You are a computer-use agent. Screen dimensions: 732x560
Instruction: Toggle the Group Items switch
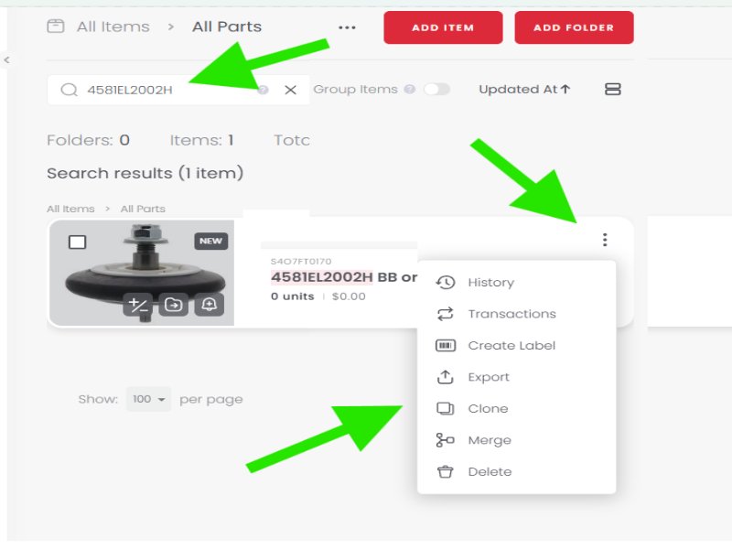436,90
